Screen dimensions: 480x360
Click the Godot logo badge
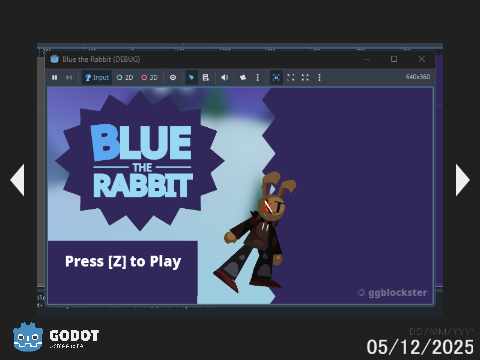pyautogui.click(x=56, y=337)
